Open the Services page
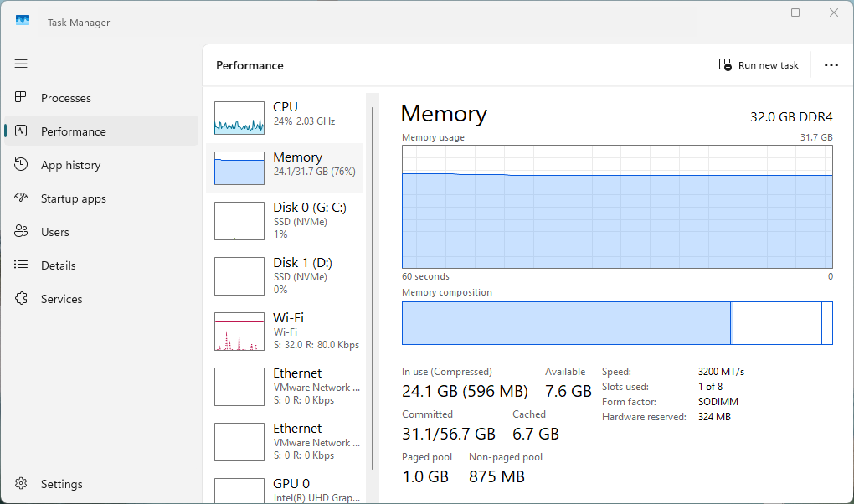 coord(62,299)
